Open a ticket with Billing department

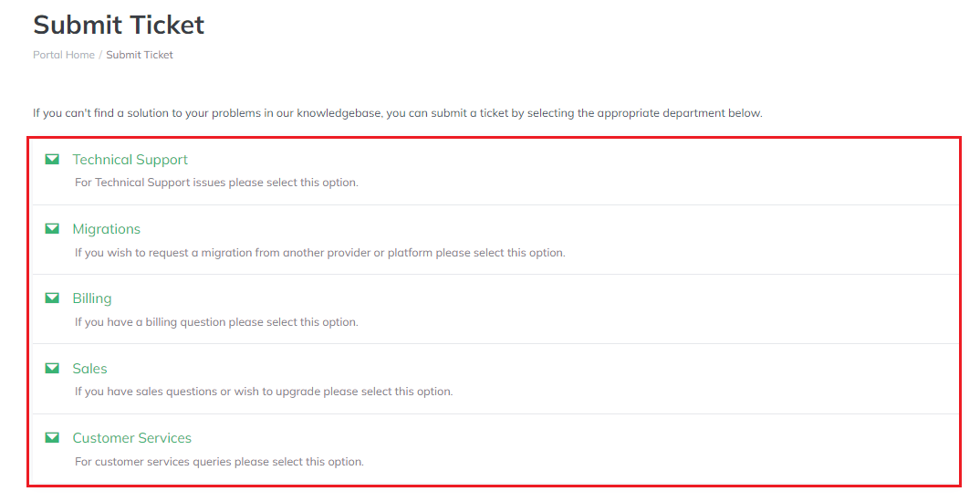[x=92, y=298]
